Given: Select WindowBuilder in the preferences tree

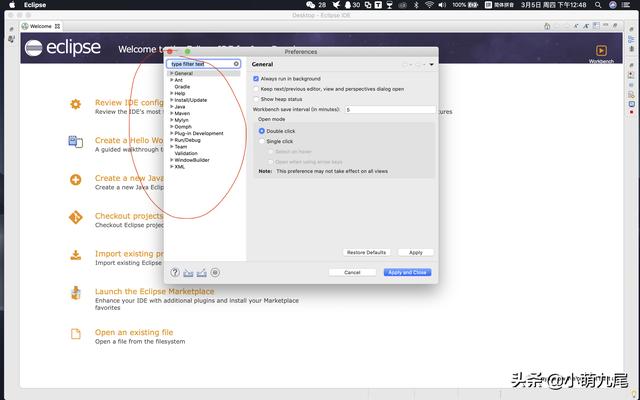Looking at the screenshot, I should point(192,160).
